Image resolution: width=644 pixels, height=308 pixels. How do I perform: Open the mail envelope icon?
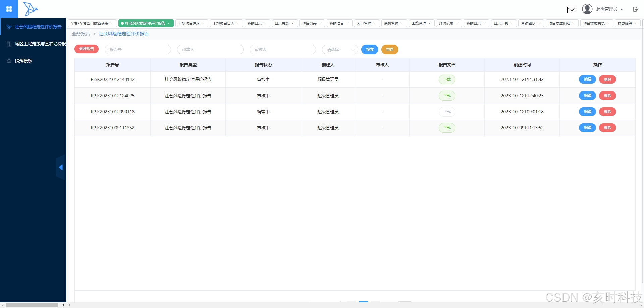coord(572,10)
